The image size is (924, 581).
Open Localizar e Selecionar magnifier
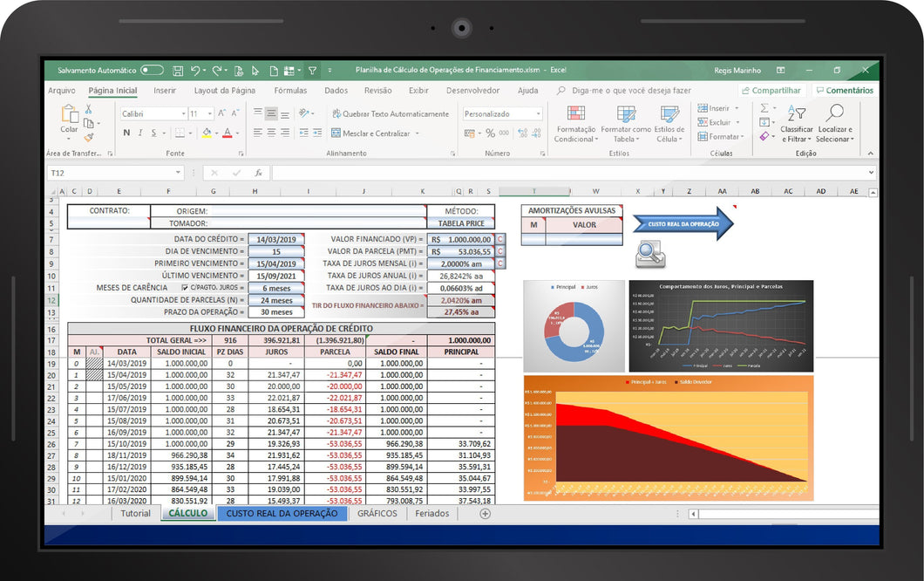834,124
